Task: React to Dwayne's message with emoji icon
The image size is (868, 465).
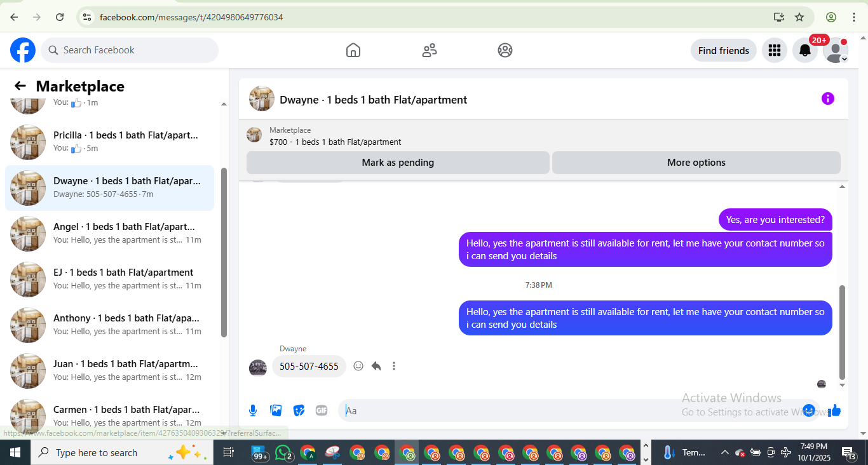Action: (x=358, y=366)
